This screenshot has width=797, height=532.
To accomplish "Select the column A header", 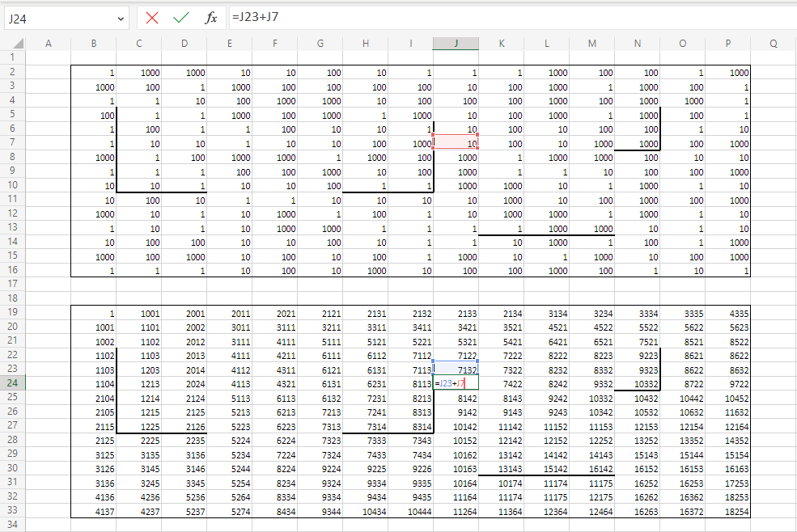I will [x=48, y=44].
